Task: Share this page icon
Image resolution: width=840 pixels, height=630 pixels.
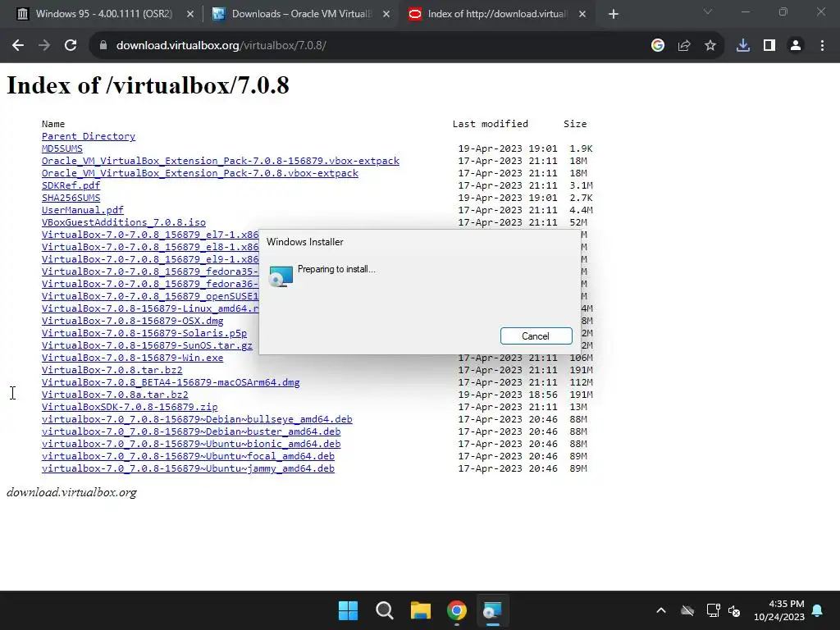Action: [x=684, y=46]
